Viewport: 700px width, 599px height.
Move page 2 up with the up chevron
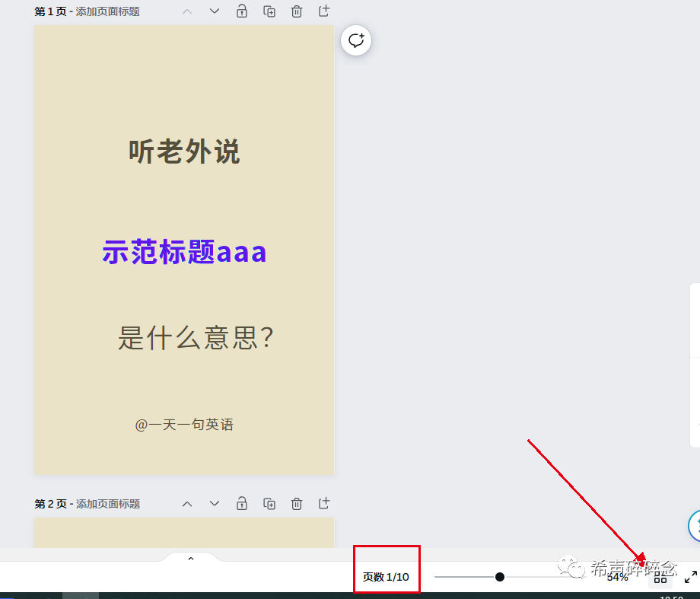(x=186, y=503)
